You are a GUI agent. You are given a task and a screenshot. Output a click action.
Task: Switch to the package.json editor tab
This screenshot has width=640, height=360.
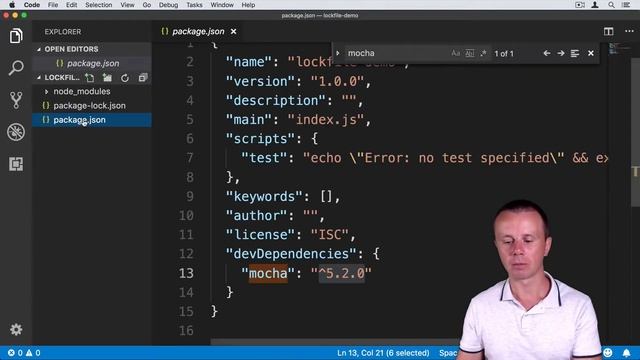pos(198,31)
